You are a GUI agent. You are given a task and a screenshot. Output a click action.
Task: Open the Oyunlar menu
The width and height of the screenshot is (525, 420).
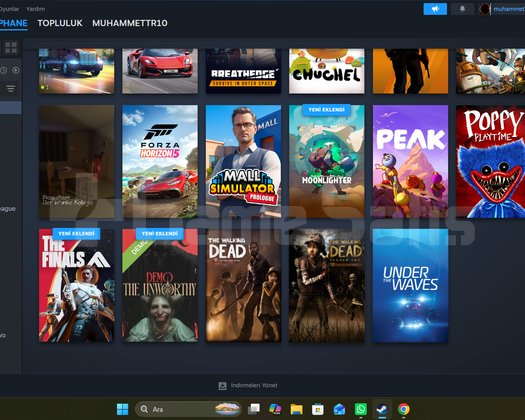click(9, 9)
